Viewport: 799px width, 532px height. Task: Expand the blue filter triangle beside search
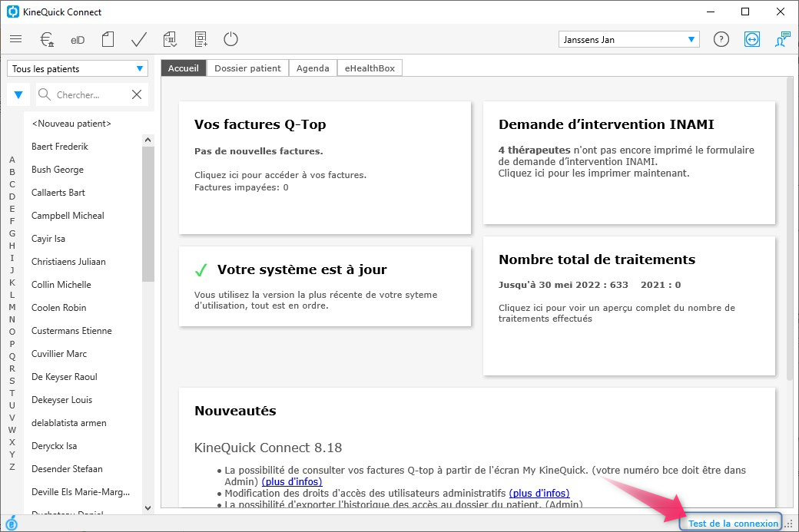(x=18, y=94)
